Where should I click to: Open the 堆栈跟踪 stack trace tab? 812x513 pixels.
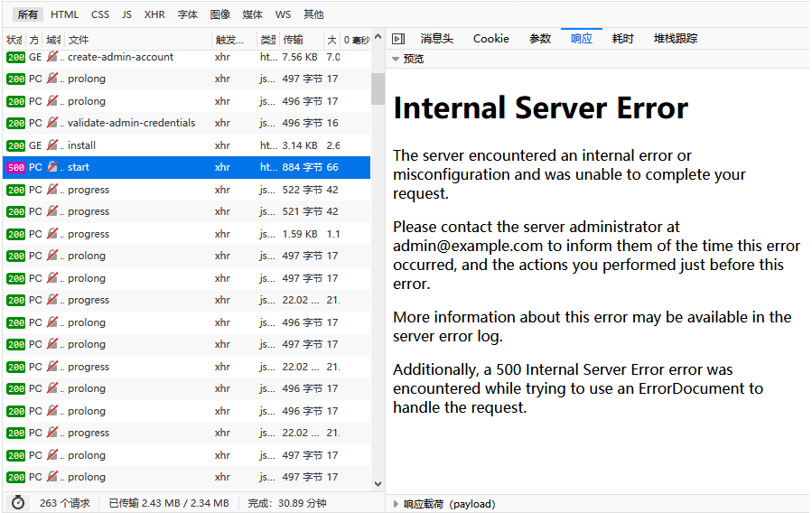pos(676,39)
